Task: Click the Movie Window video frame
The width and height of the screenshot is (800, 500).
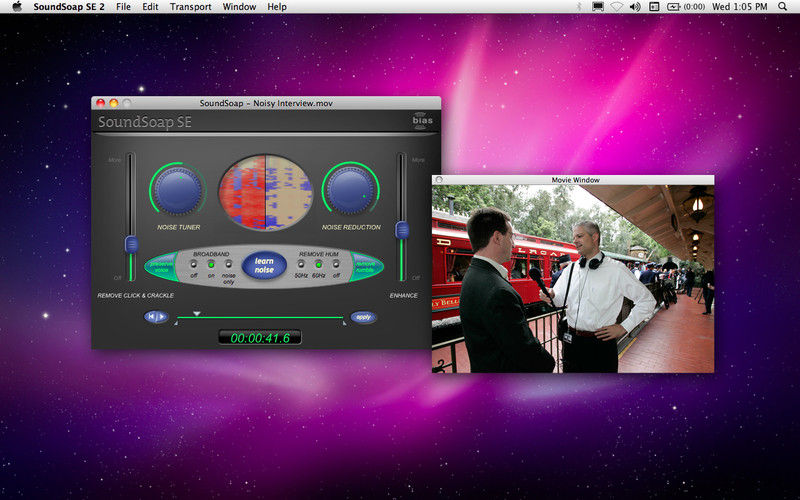Action: [x=573, y=279]
